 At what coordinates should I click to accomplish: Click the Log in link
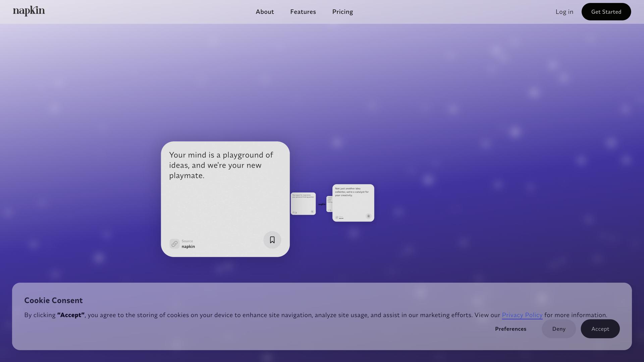click(564, 12)
